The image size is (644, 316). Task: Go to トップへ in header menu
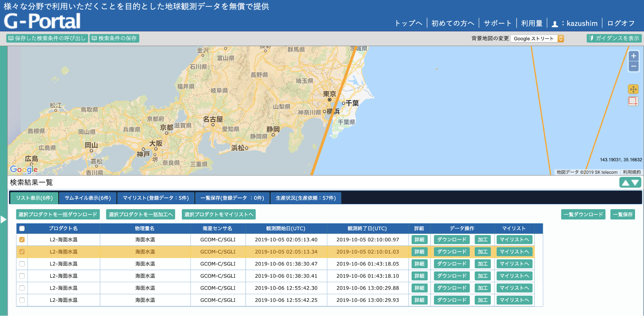408,23
